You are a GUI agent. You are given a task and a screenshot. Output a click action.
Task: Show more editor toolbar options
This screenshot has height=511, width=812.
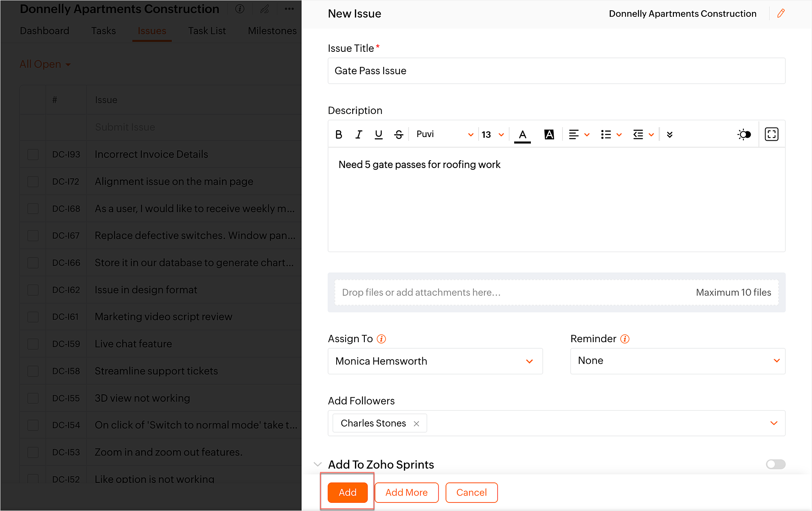pyautogui.click(x=669, y=135)
